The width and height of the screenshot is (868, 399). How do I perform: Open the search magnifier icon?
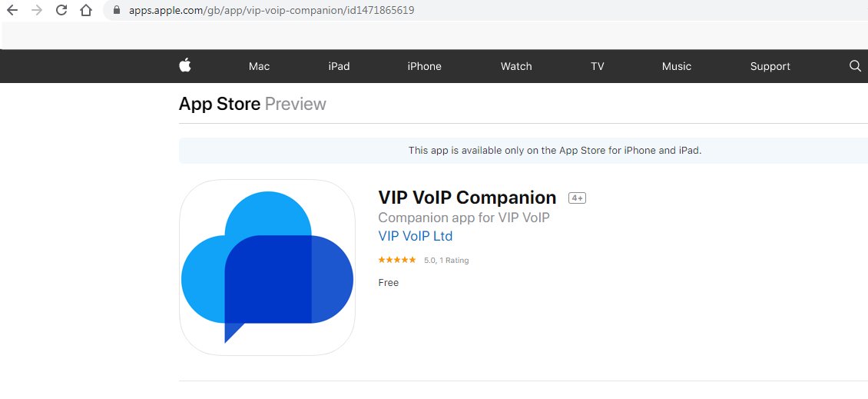855,66
